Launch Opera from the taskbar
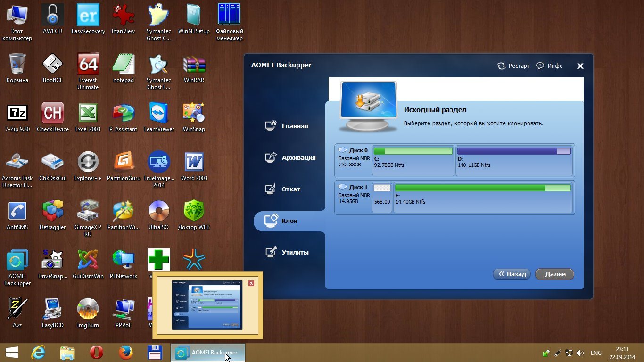 (x=96, y=353)
